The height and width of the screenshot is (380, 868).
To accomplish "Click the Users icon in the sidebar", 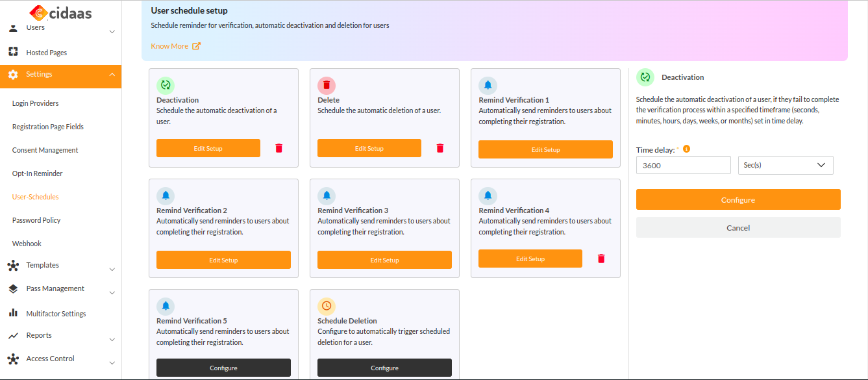I will pos(14,27).
